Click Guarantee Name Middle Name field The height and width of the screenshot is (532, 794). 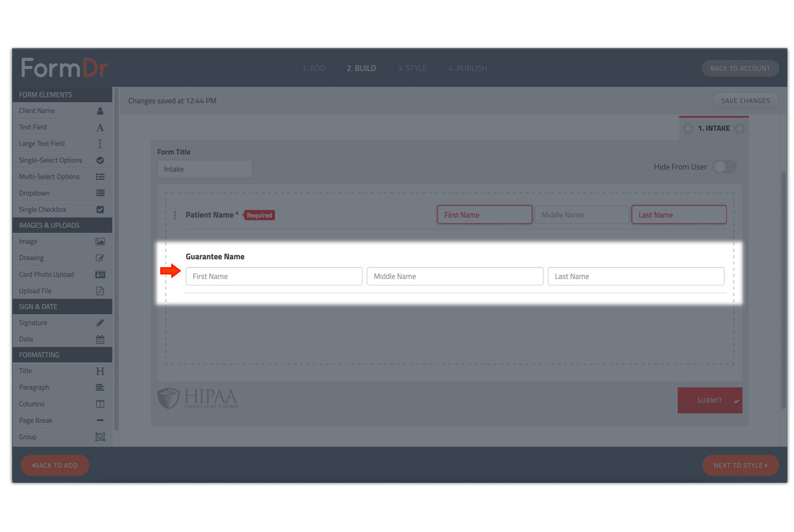point(455,276)
